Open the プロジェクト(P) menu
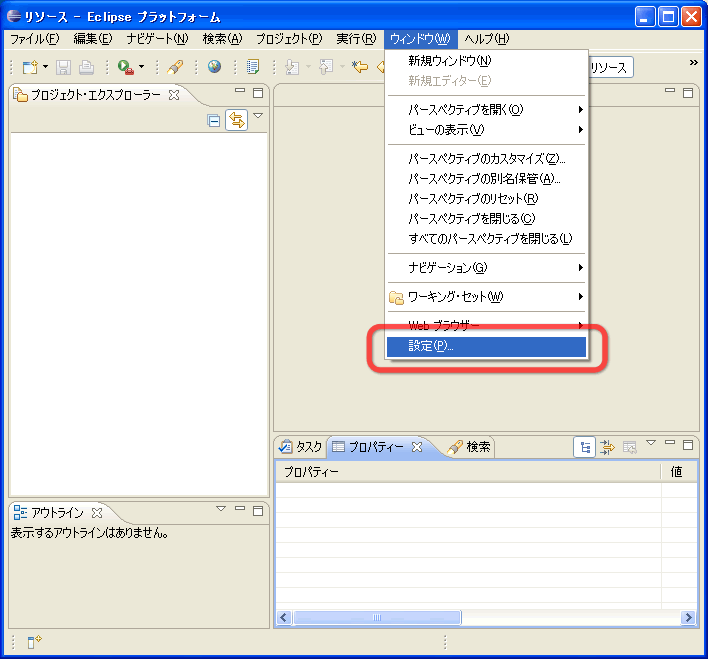 [x=289, y=39]
